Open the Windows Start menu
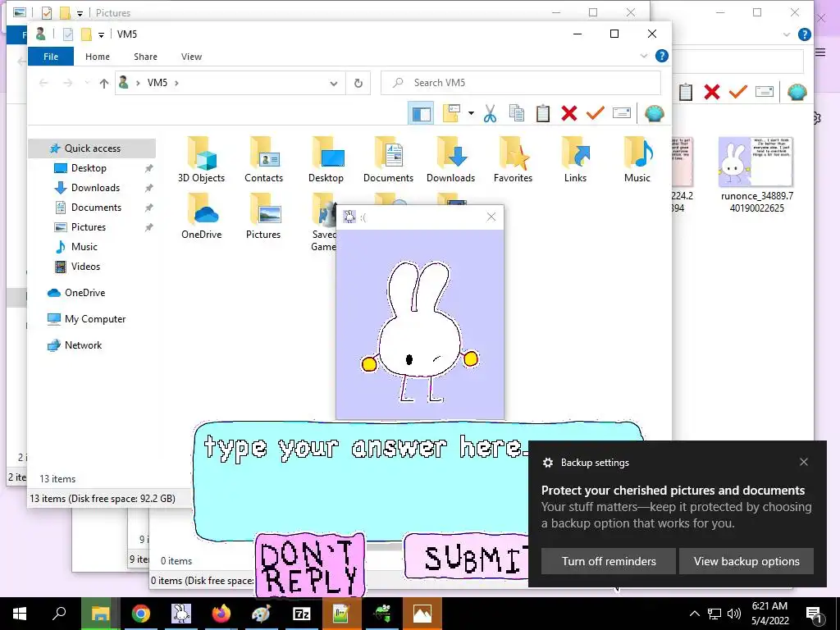The image size is (840, 630). pos(20,614)
